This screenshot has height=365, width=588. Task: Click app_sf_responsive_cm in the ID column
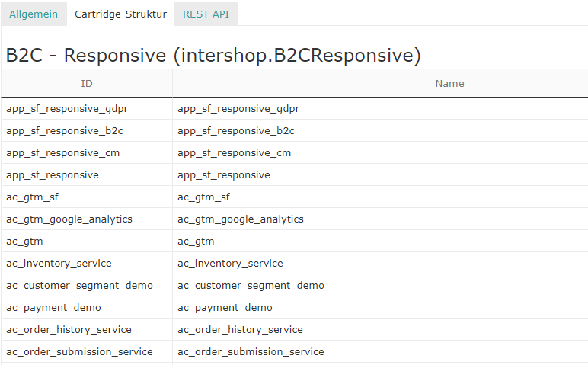coord(62,153)
